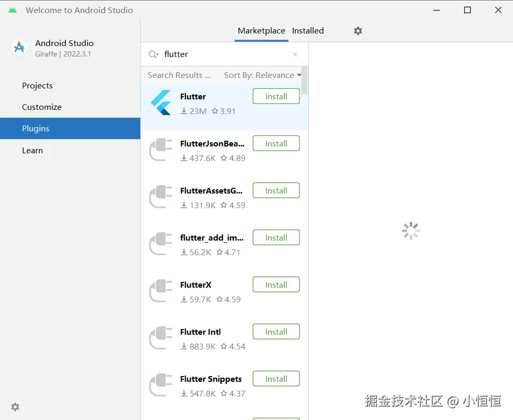Click the 437.6K downloads count
This screenshot has width=513, height=420.
[198, 158]
